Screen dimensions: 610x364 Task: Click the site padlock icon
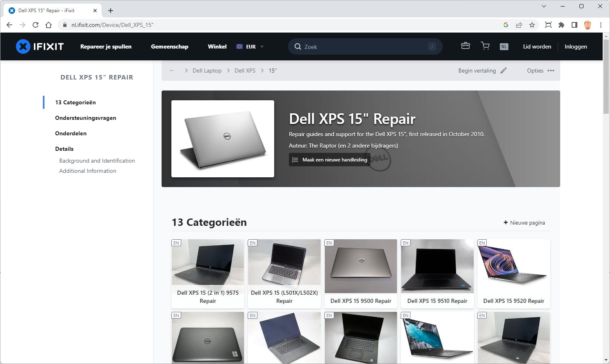(64, 25)
